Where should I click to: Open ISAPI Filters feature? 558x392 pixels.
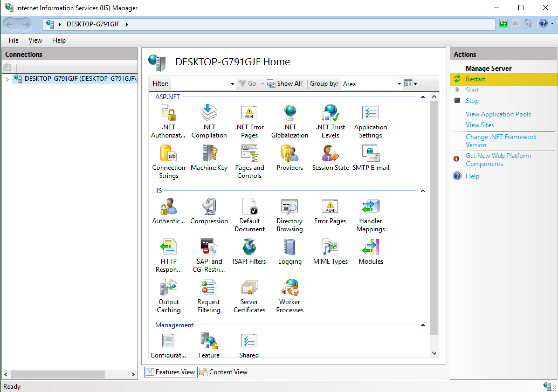(249, 252)
